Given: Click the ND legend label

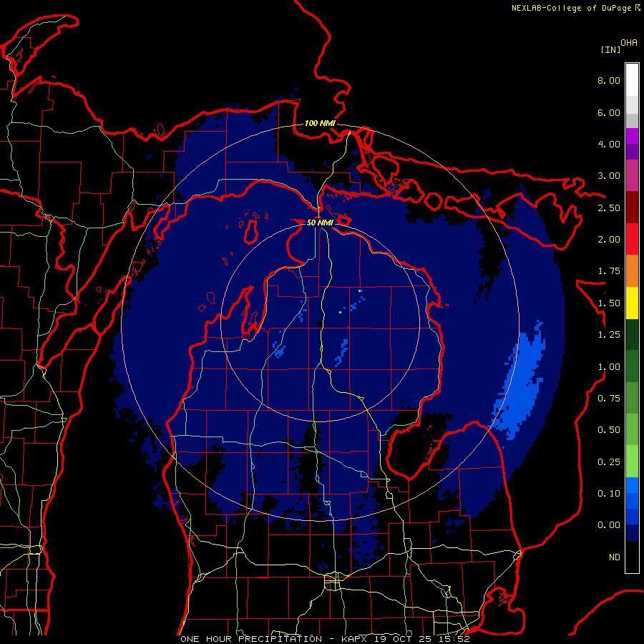Looking at the screenshot, I should pyautogui.click(x=615, y=557).
